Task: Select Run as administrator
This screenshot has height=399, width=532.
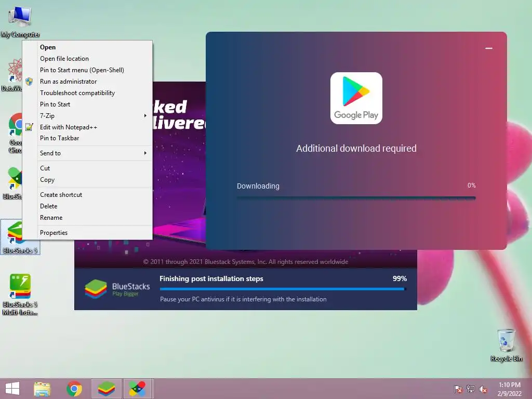Action: pos(87,82)
